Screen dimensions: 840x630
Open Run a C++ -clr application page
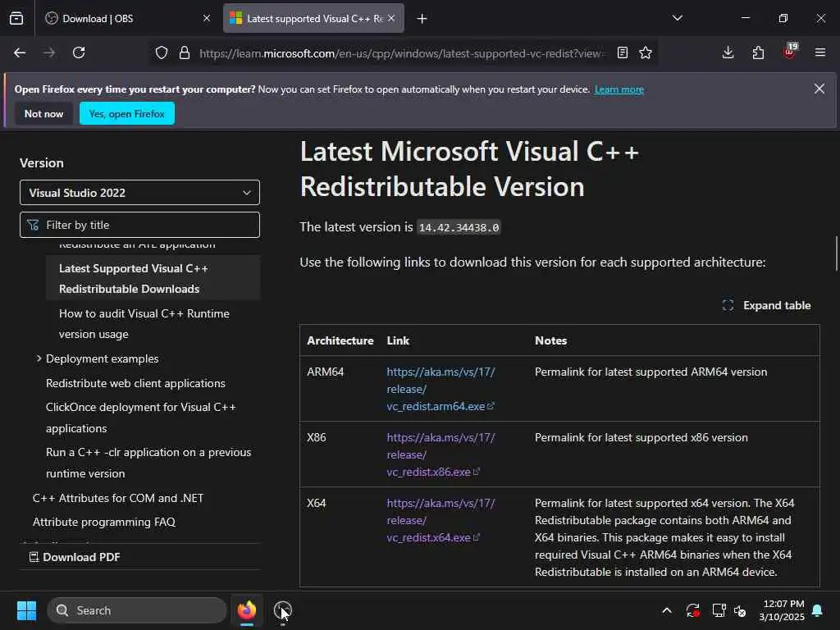pyautogui.click(x=148, y=463)
